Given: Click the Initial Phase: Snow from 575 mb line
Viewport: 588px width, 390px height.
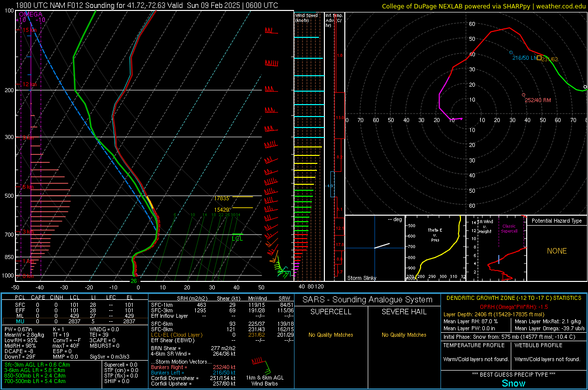Looking at the screenshot, I should pyautogui.click(x=509, y=337).
